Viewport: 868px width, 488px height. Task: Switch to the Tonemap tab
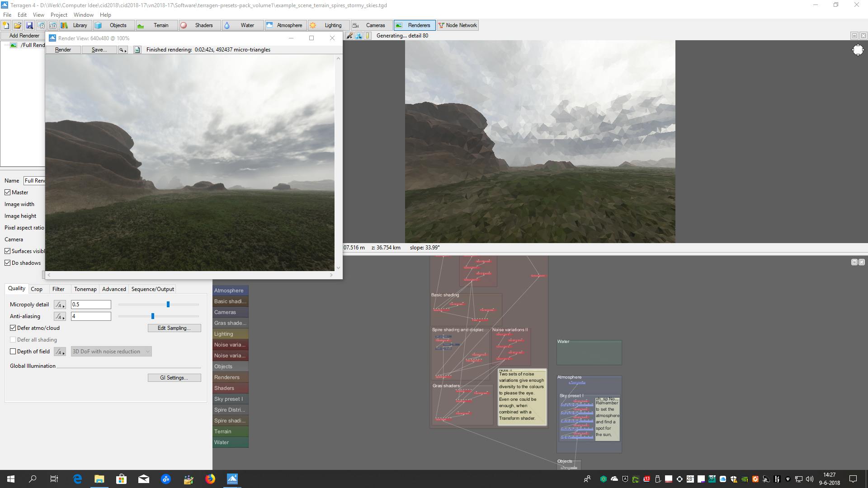(x=85, y=289)
